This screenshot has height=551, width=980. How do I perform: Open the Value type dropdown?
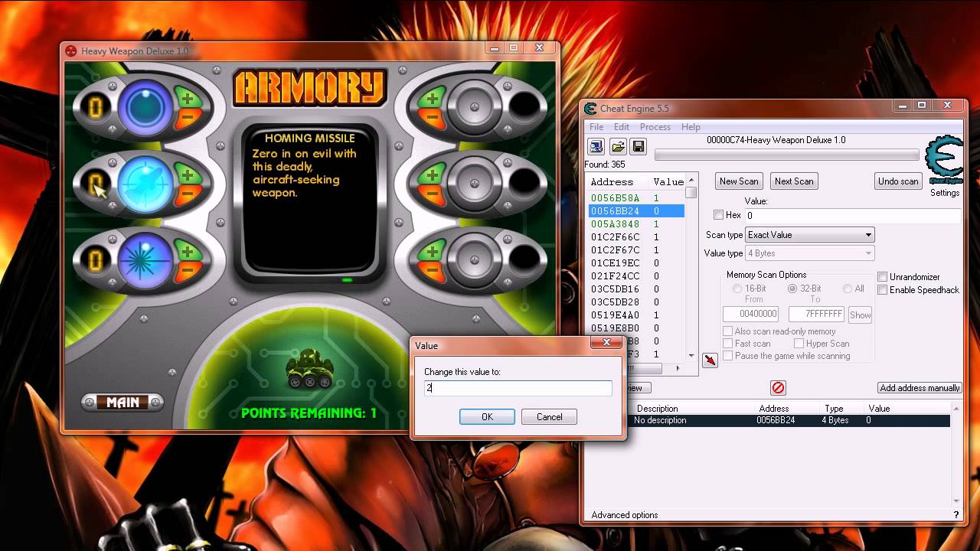coord(810,253)
